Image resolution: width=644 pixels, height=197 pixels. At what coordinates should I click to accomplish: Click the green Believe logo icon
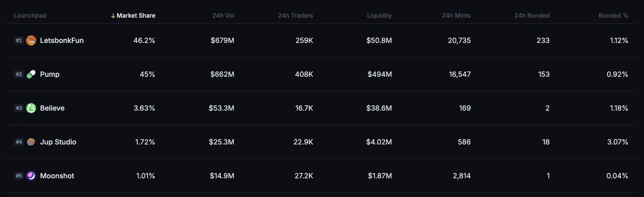point(31,108)
